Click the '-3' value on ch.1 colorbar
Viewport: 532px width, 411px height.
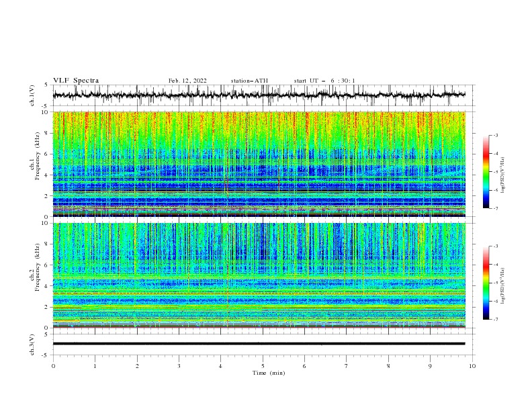click(495, 135)
